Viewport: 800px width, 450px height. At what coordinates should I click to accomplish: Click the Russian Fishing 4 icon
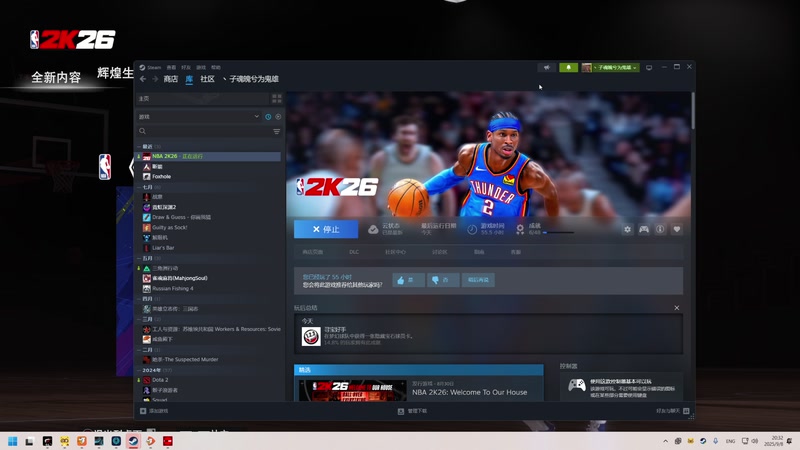[146, 289]
